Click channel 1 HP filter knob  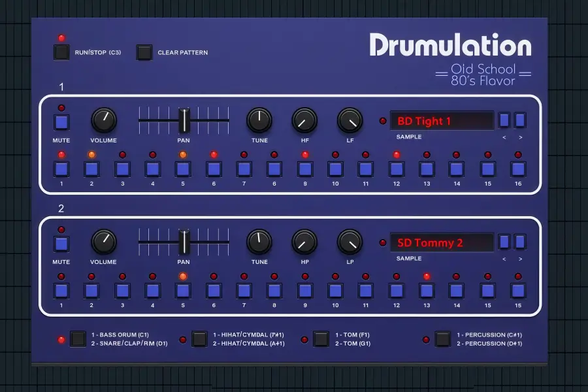click(304, 120)
